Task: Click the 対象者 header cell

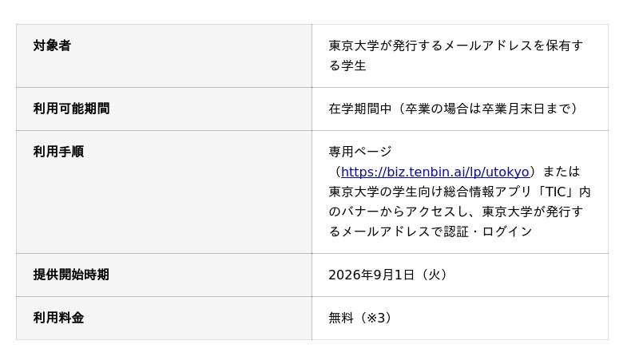Action: click(x=164, y=56)
